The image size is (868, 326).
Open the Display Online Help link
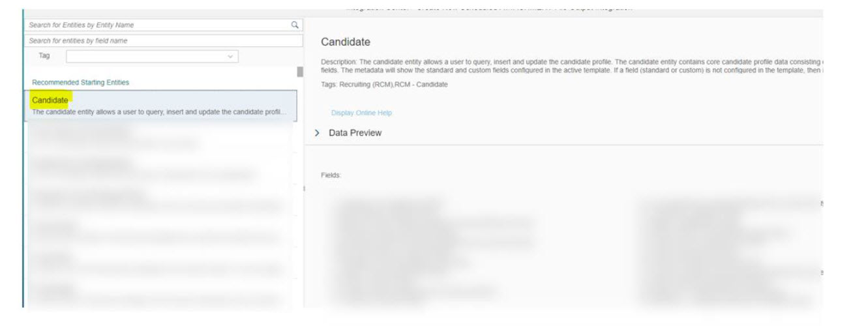pyautogui.click(x=361, y=113)
